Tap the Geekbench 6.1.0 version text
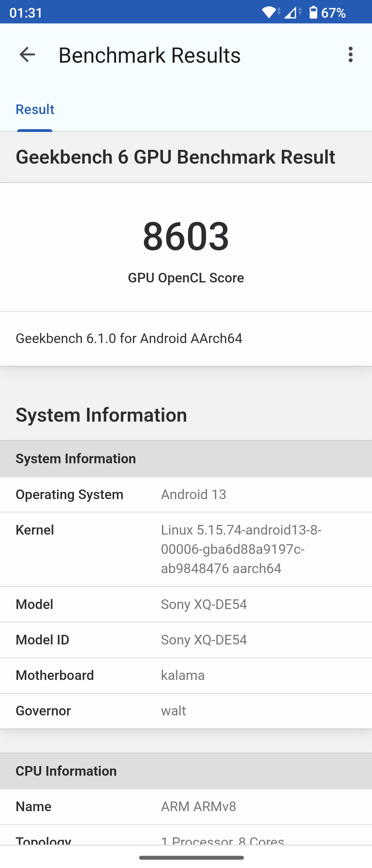 pyautogui.click(x=129, y=339)
